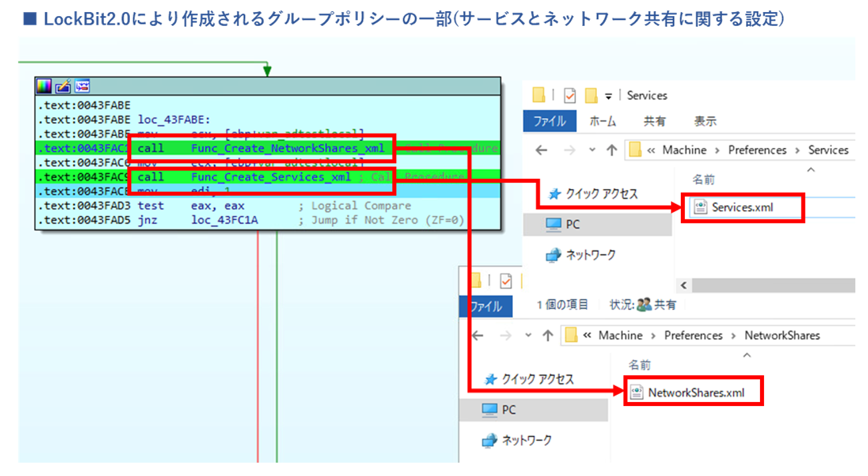Open the NetworkShares.xml file
This screenshot has height=476, width=868.
(695, 393)
